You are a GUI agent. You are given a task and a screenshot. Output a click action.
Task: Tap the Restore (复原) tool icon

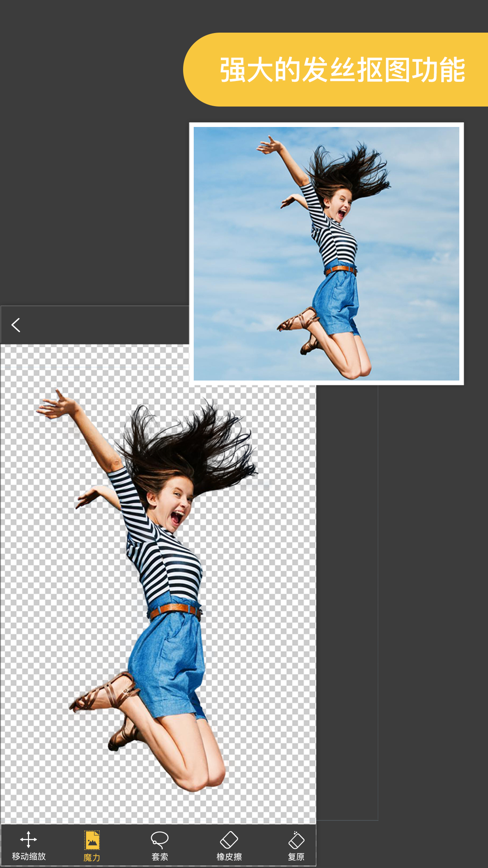coord(296,840)
